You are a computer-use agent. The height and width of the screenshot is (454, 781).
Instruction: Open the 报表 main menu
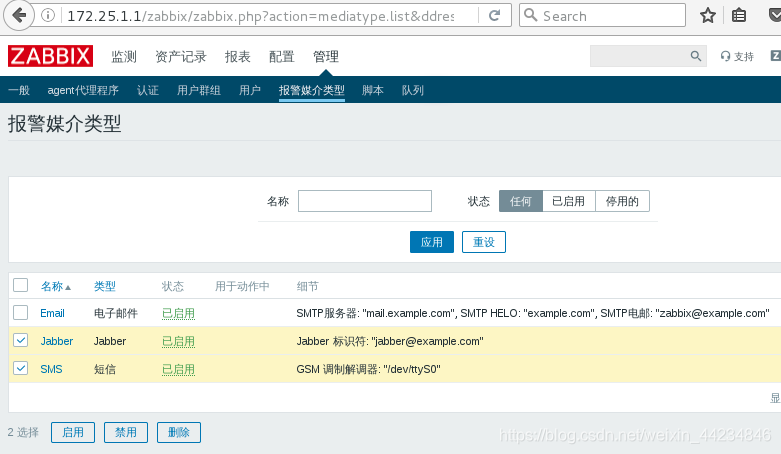(x=238, y=56)
